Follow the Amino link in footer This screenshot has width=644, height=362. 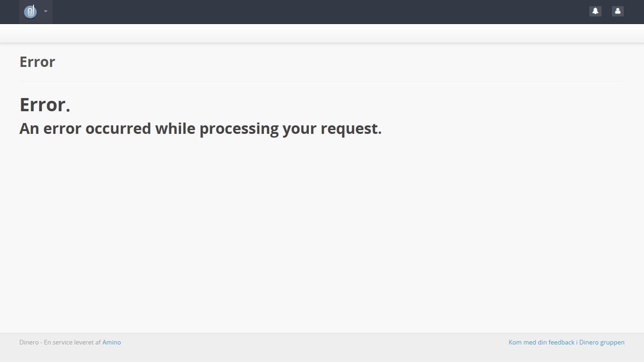pyautogui.click(x=112, y=342)
